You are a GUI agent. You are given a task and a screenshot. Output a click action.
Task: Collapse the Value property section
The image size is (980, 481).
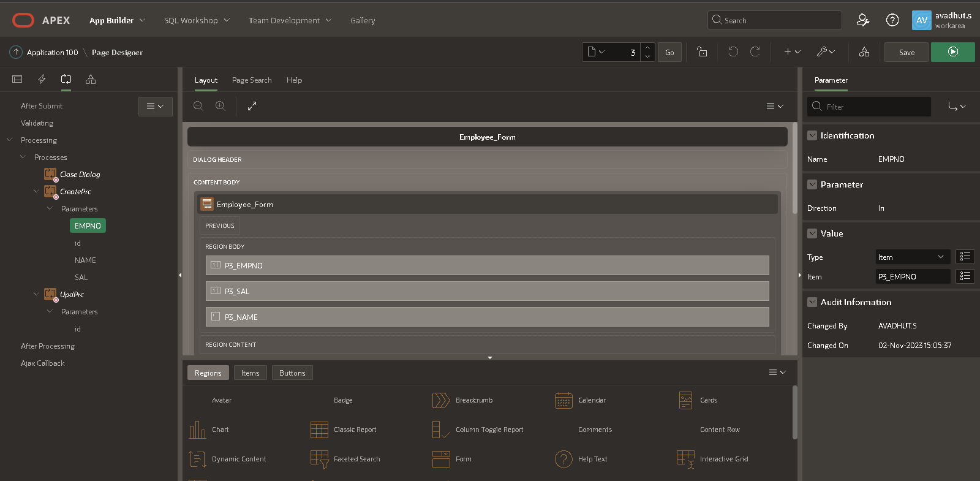[x=812, y=233]
